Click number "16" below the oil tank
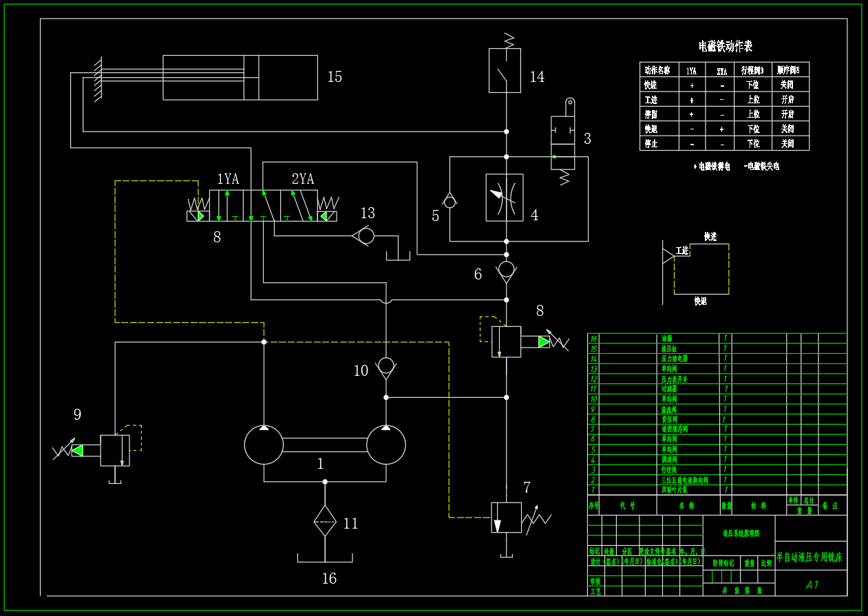Viewport: 868px width, 616px height. [329, 579]
